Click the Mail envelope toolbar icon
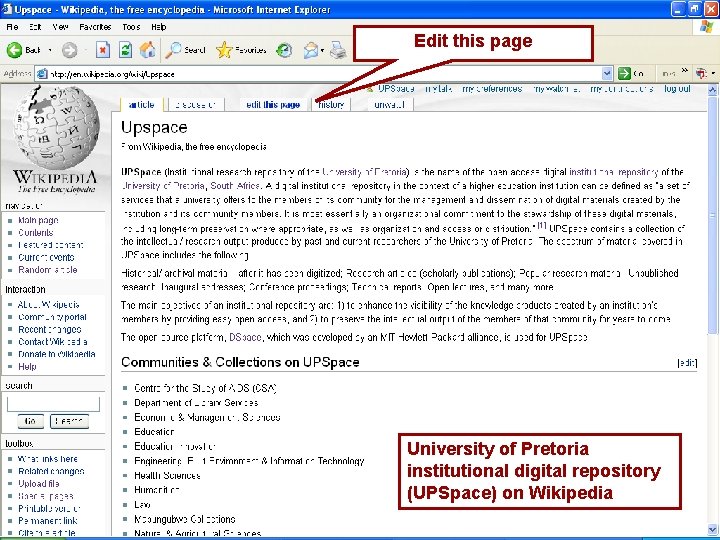720x540 pixels. (310, 50)
